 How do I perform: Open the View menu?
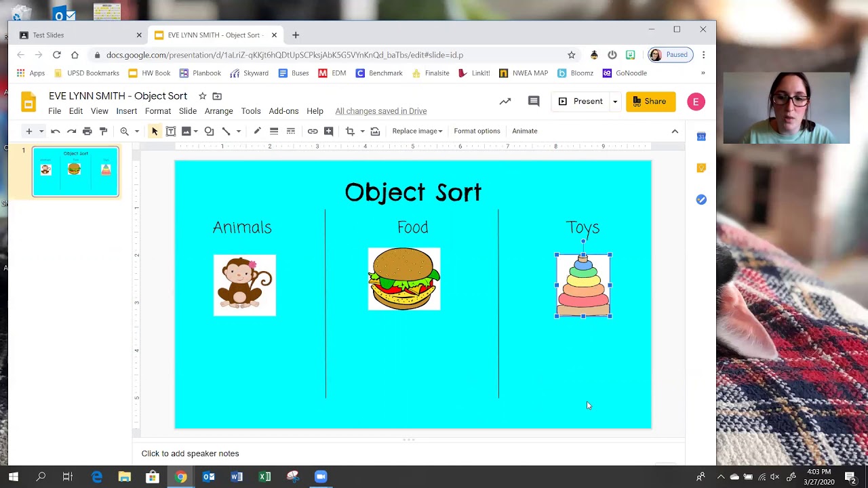click(99, 111)
